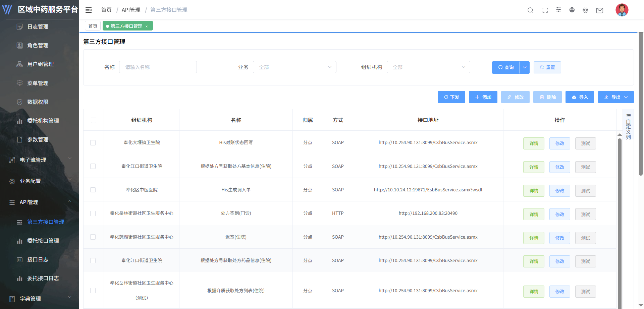Close the 第三方接口管理 tab
Screen dimensions: 644x309
point(147,26)
